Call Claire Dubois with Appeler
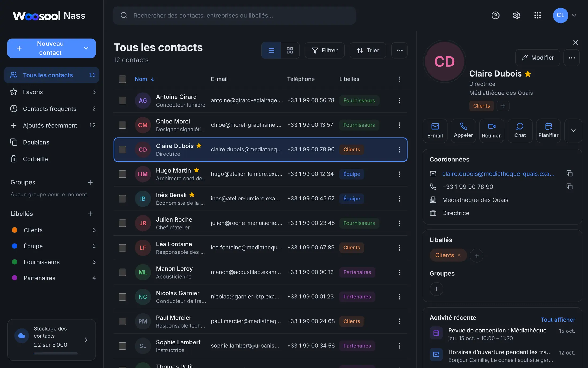Screen dimensions: 588x368 463,131
